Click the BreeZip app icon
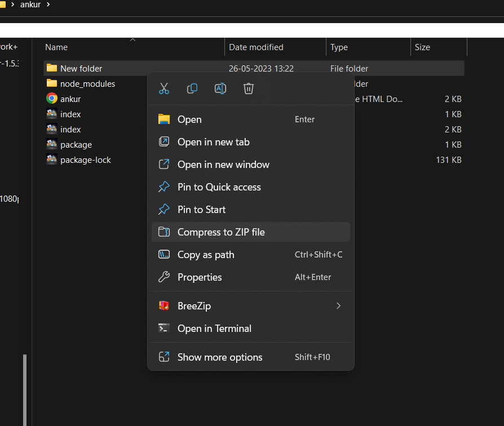The image size is (504, 426). (x=164, y=306)
